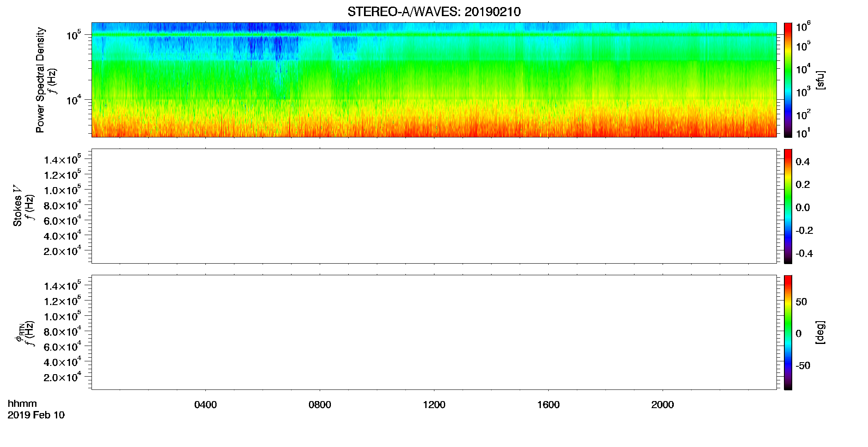Select the 4.0×10^4 tick in Stokes V panel
Screen dimensions: 868x447
pos(63,236)
